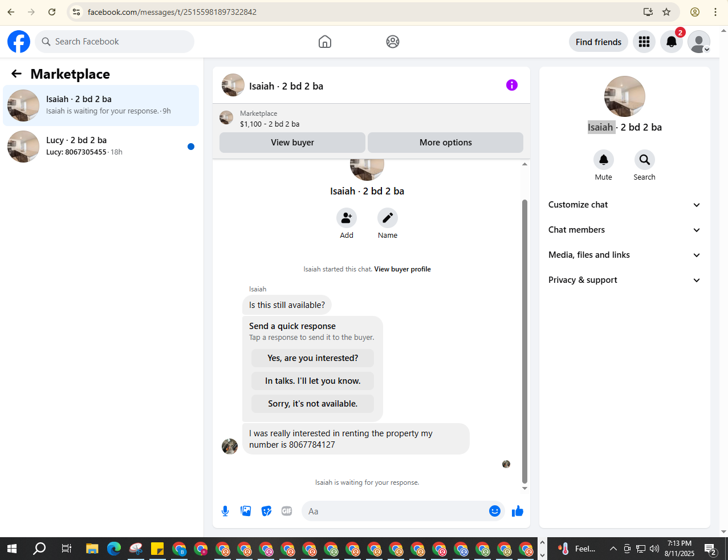728x560 pixels.
Task: Click the listing photo in right panel
Action: (x=625, y=96)
